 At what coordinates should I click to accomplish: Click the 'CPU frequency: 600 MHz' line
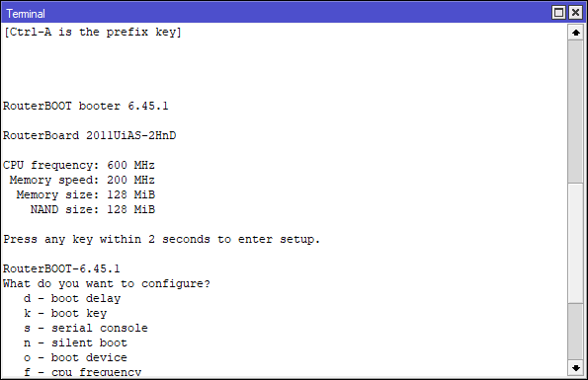tap(79, 165)
